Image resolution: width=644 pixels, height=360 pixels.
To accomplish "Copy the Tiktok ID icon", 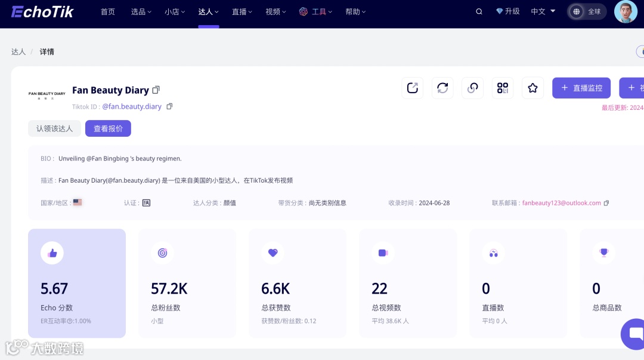I will click(x=169, y=106).
